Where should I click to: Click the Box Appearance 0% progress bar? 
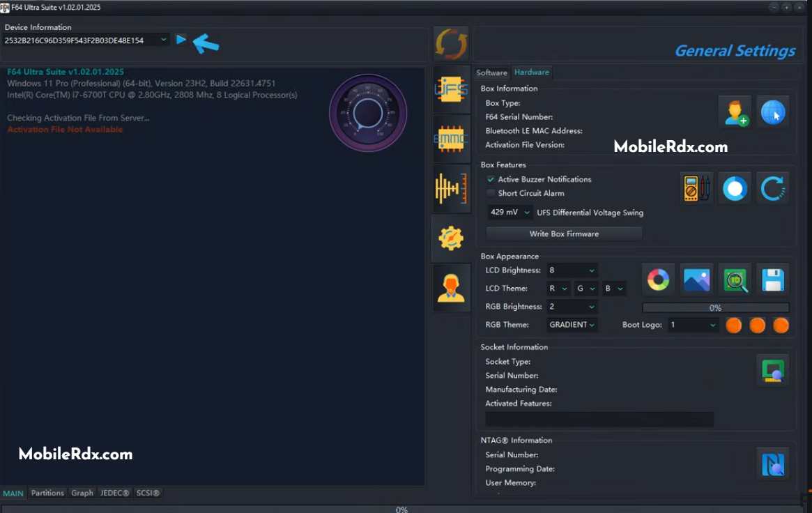[x=716, y=307]
